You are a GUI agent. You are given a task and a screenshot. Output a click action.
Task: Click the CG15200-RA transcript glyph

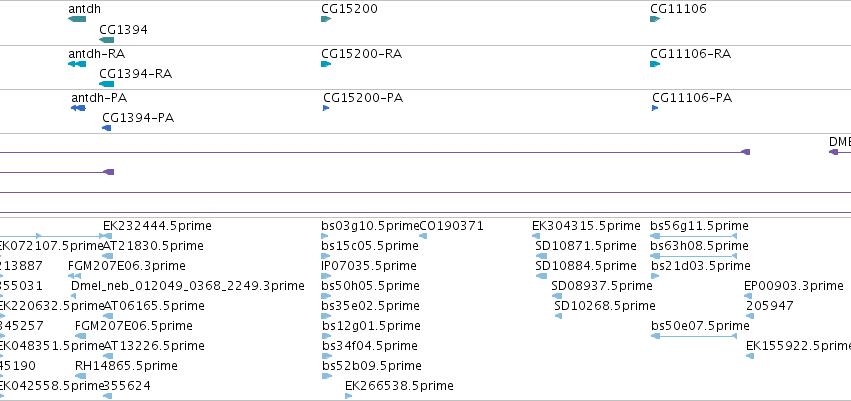[x=326, y=64]
